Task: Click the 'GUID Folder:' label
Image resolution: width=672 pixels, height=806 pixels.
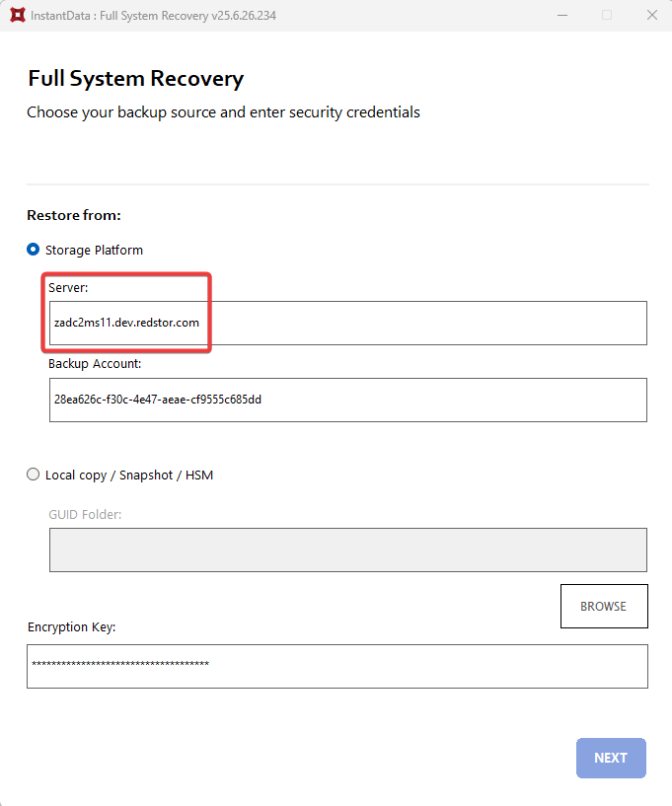Action: [x=85, y=515]
